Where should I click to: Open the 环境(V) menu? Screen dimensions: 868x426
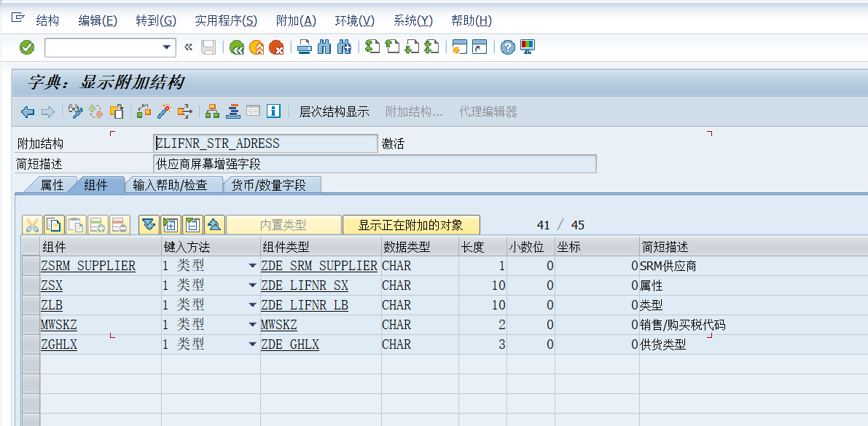tap(355, 21)
